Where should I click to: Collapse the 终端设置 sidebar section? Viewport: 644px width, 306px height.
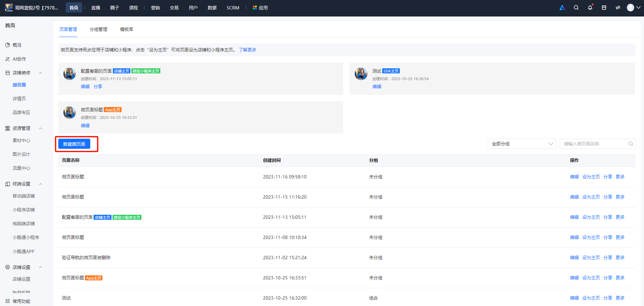coord(40,184)
